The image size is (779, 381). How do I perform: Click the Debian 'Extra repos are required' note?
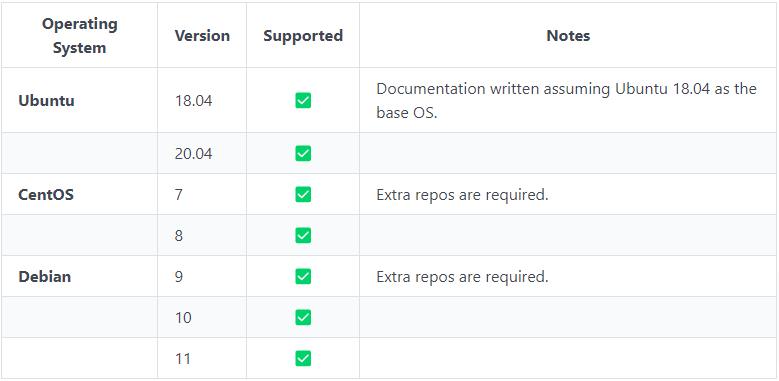tap(462, 277)
